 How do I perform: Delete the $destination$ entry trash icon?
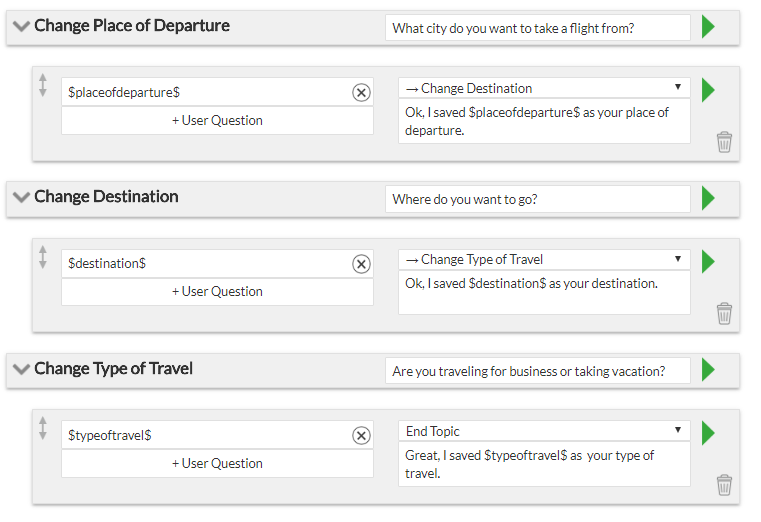pyautogui.click(x=724, y=313)
